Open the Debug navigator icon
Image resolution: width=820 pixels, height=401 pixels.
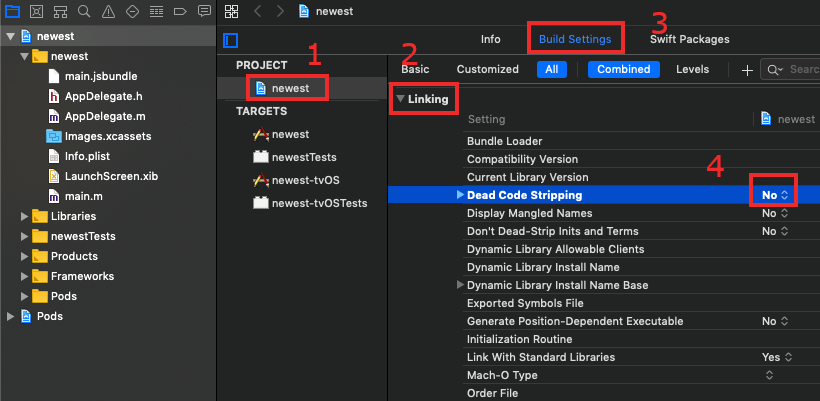(x=156, y=11)
